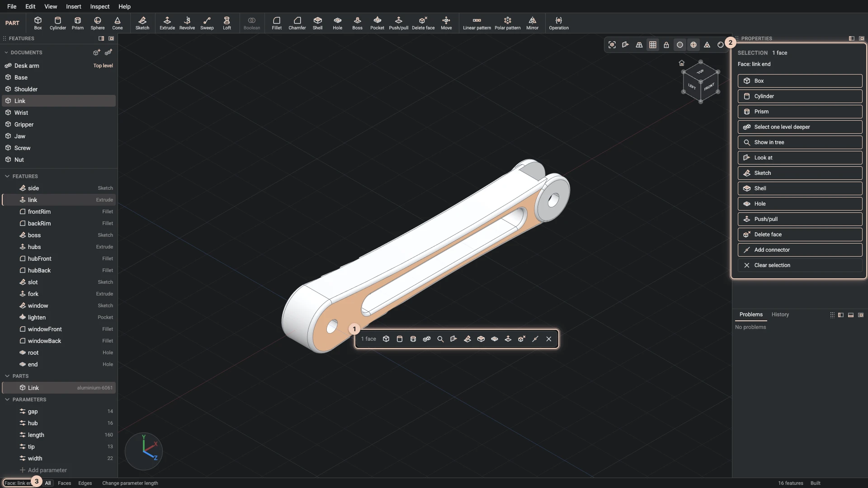Choose the Sweep tool

click(207, 23)
